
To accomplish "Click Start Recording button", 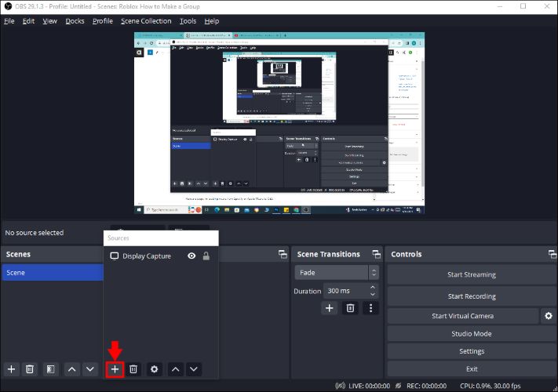I will [471, 296].
